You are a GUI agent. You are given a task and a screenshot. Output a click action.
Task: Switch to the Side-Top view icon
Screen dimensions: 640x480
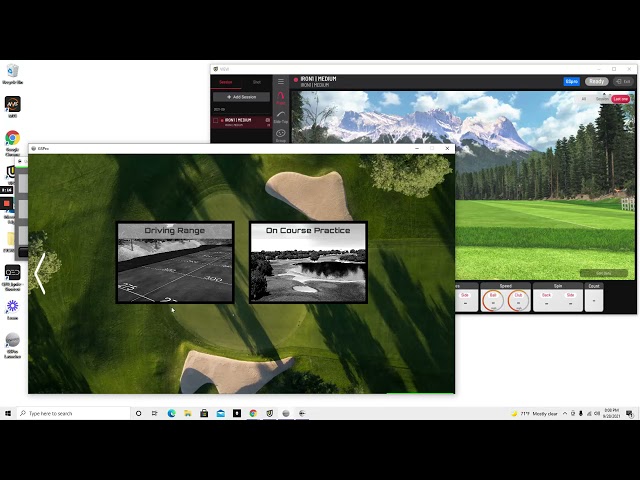pos(281,117)
